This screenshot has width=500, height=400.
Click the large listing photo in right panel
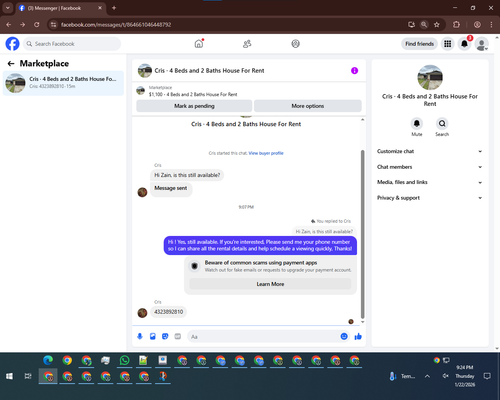pyautogui.click(x=430, y=77)
